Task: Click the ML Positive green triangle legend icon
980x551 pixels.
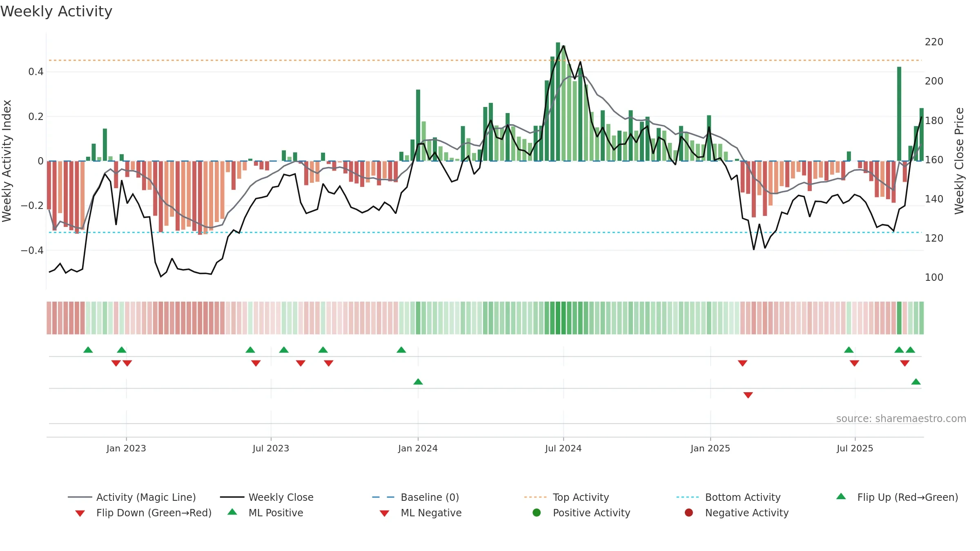Action: click(x=232, y=512)
